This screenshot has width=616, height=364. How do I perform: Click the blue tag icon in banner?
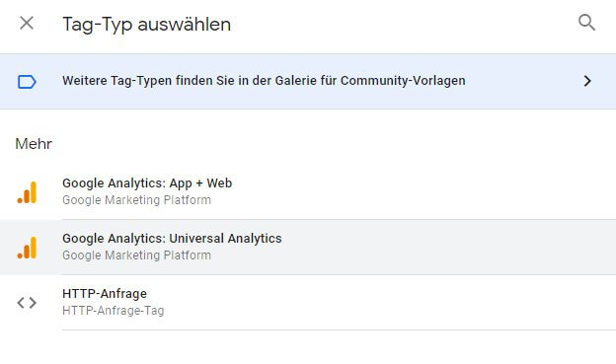pos(27,82)
